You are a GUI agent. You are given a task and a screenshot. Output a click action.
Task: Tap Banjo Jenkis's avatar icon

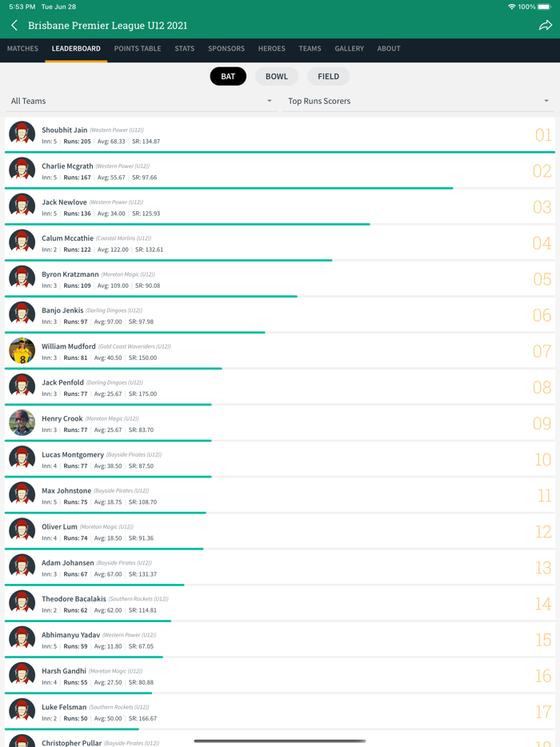pyautogui.click(x=22, y=315)
